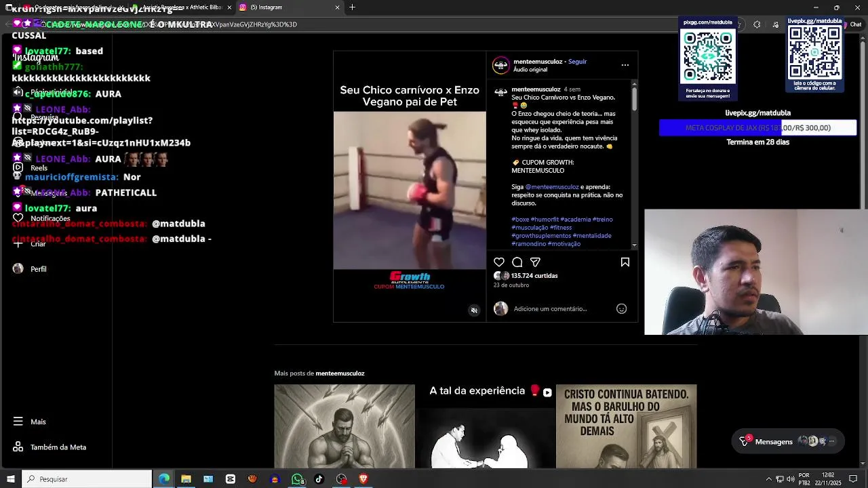Image resolution: width=868 pixels, height=488 pixels.
Task: Open Também da Meta
Action: tap(50, 447)
